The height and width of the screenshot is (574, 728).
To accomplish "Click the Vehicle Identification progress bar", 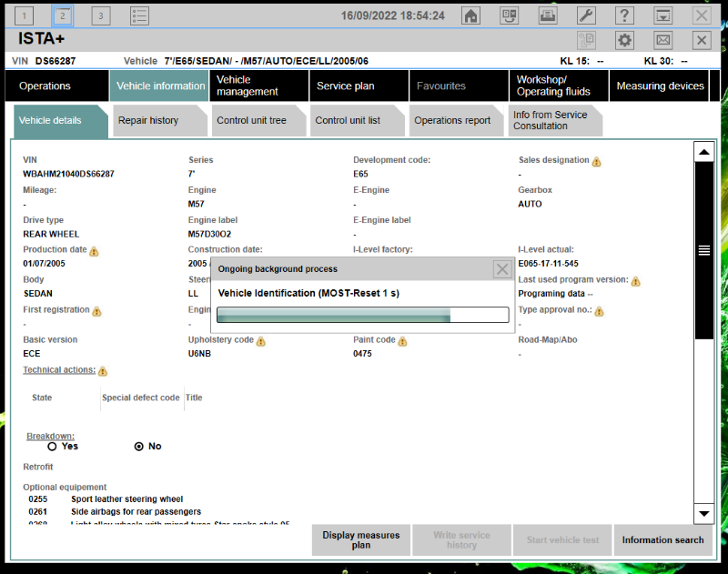I will 362,315.
